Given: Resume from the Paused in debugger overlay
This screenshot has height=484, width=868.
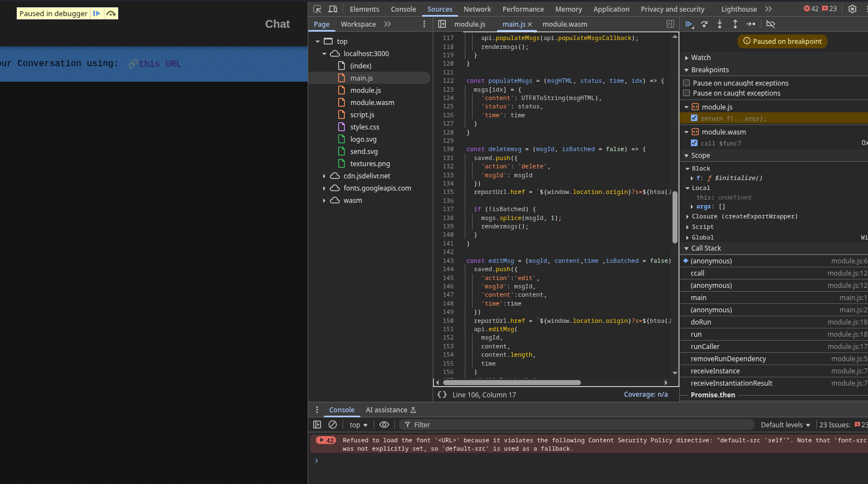Looking at the screenshot, I should 97,13.
